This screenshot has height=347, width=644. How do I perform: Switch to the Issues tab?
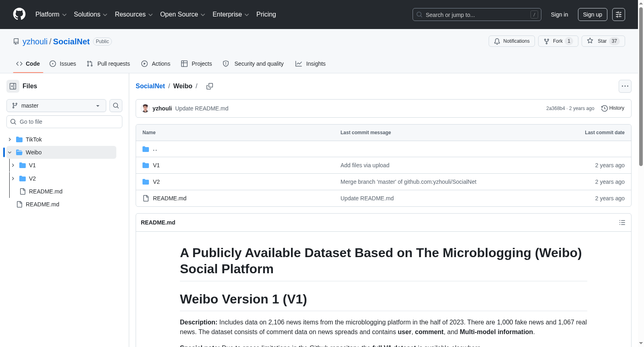pos(63,64)
